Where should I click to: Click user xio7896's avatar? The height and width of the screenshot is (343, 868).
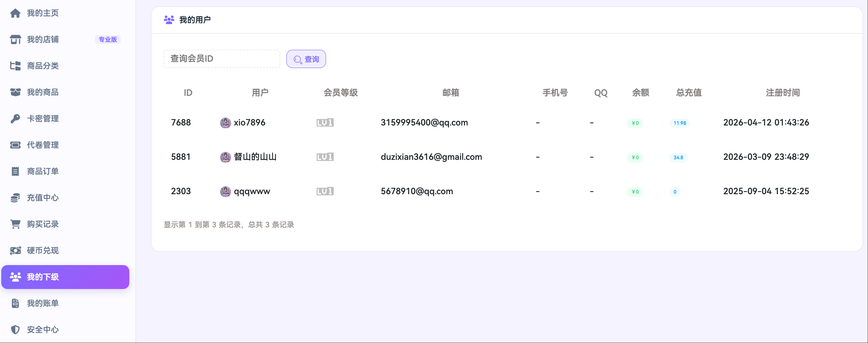[x=225, y=123]
